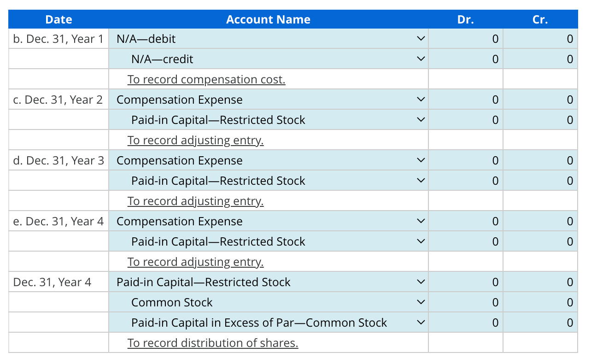Open the Paid-in Capital—Restricted Stock dropdown for Year 4
The image size is (597, 364).
coord(421,241)
